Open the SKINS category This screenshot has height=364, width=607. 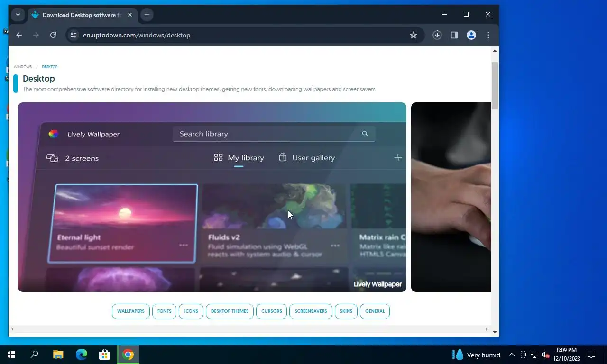coord(346,311)
